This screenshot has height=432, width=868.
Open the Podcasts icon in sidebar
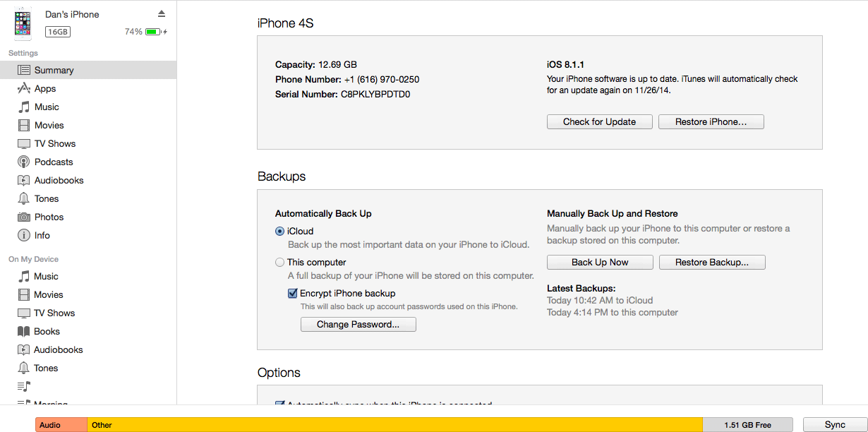24,162
